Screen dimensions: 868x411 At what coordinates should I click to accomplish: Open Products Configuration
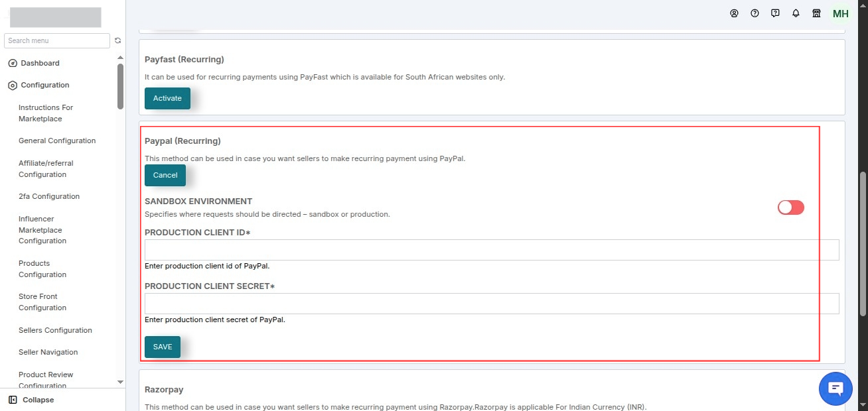click(42, 269)
